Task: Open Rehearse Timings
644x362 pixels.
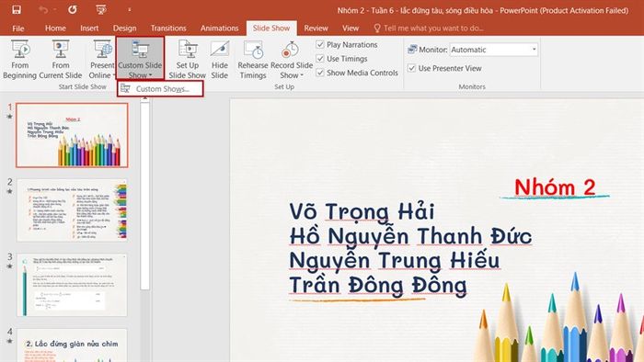Action: click(253, 60)
